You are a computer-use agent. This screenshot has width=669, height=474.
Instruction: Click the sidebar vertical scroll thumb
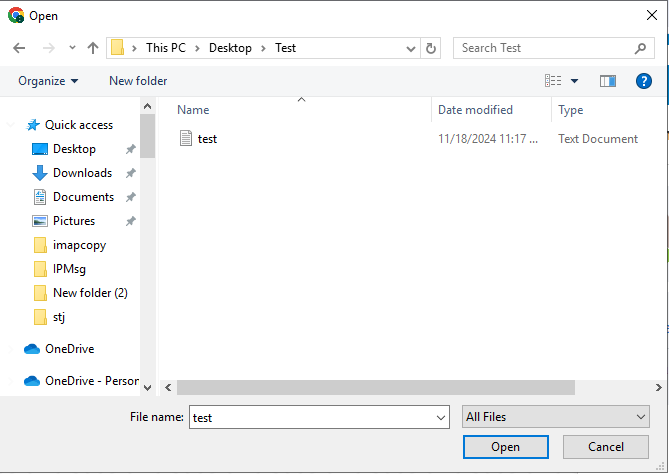(x=148, y=136)
